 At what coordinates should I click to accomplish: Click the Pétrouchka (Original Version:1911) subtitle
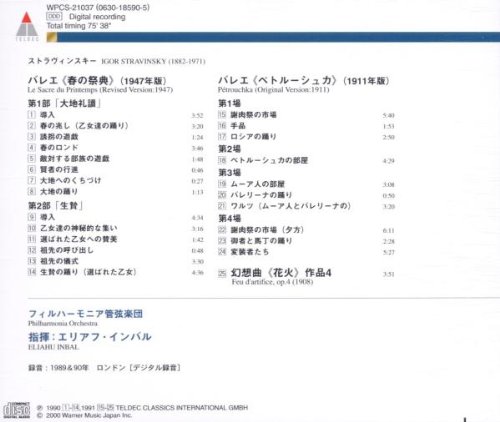click(274, 90)
